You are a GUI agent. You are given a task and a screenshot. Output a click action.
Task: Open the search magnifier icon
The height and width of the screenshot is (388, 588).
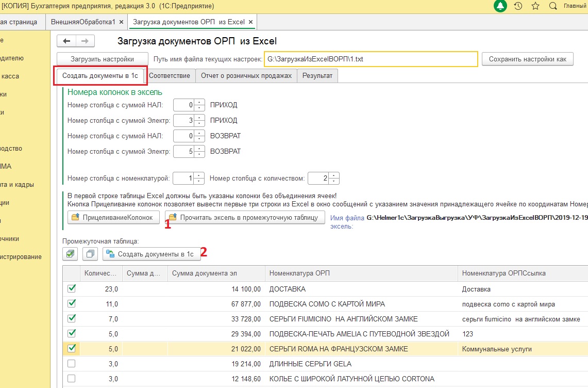coord(553,6)
